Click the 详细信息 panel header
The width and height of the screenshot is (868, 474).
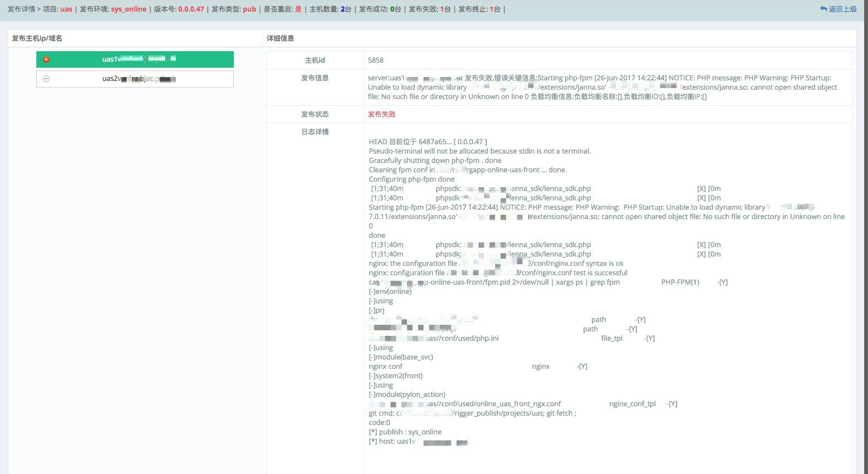tap(281, 38)
